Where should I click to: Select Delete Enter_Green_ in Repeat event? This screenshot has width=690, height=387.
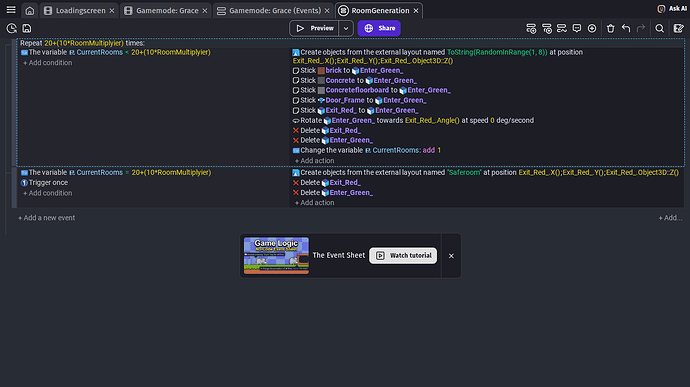333,140
